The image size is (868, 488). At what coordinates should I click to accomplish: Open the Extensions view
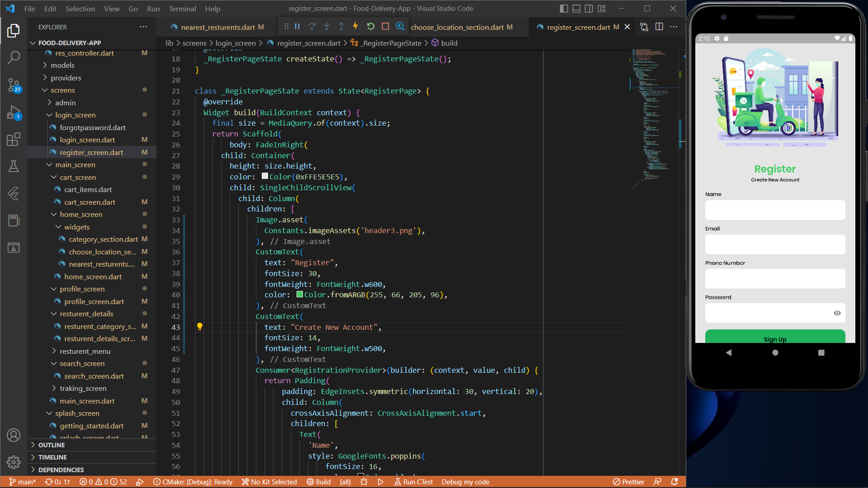click(x=14, y=139)
